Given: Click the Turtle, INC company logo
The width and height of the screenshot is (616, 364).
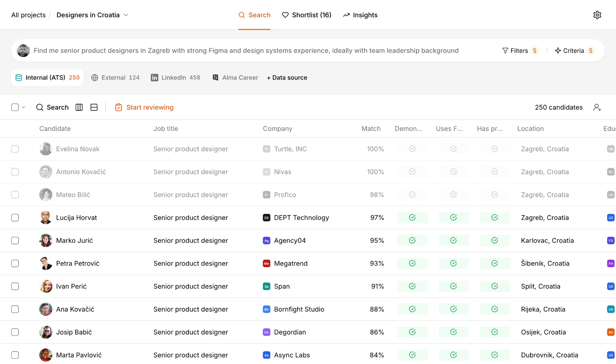Looking at the screenshot, I should [x=266, y=149].
